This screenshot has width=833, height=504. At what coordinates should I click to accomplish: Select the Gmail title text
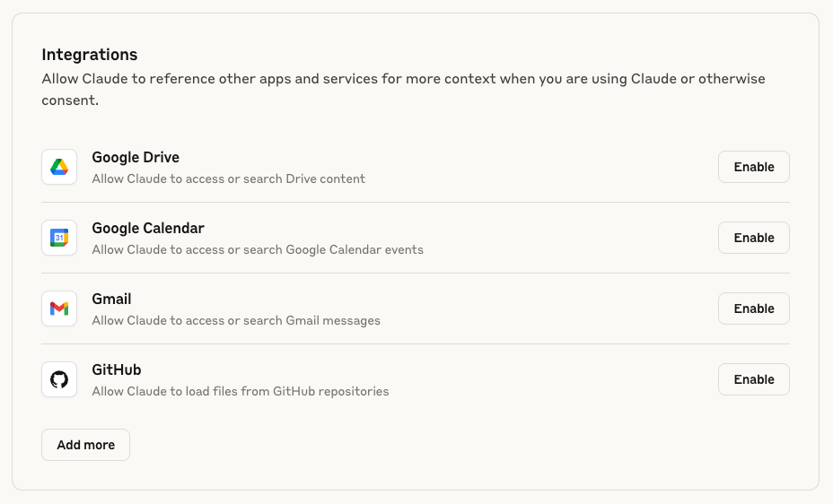(x=111, y=299)
